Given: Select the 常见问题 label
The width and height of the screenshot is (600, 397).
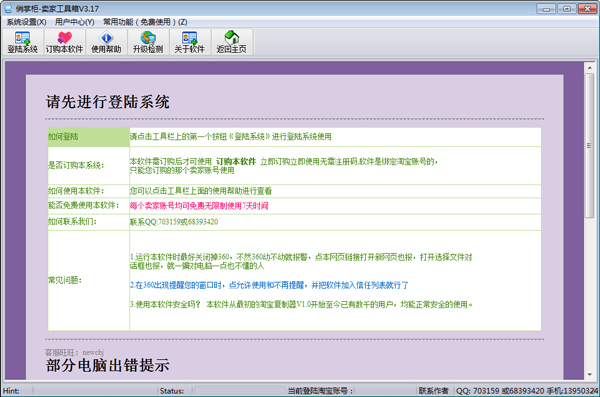Looking at the screenshot, I should [x=65, y=280].
